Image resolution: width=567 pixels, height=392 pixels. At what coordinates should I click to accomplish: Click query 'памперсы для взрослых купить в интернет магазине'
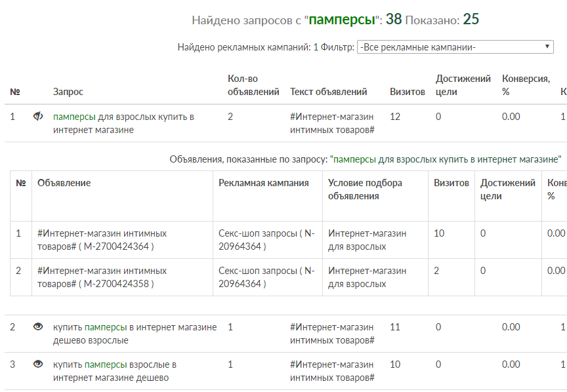(123, 123)
